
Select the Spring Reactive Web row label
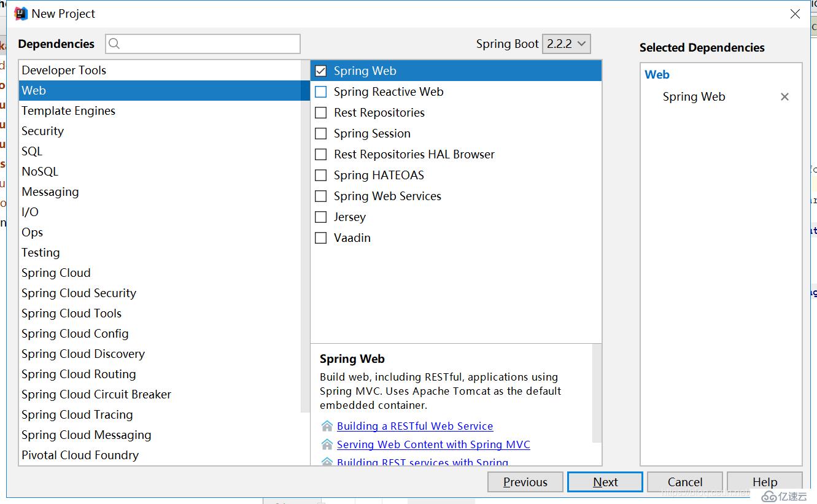pyautogui.click(x=389, y=92)
